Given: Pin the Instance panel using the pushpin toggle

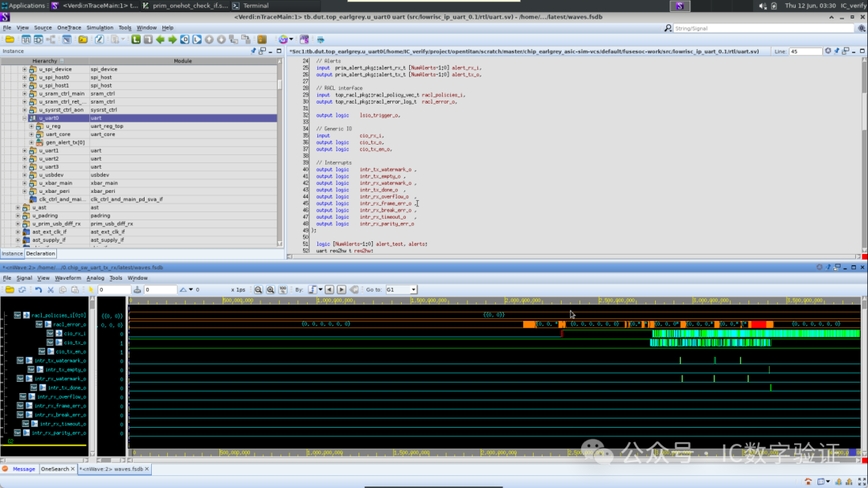Looking at the screenshot, I should click(253, 50).
